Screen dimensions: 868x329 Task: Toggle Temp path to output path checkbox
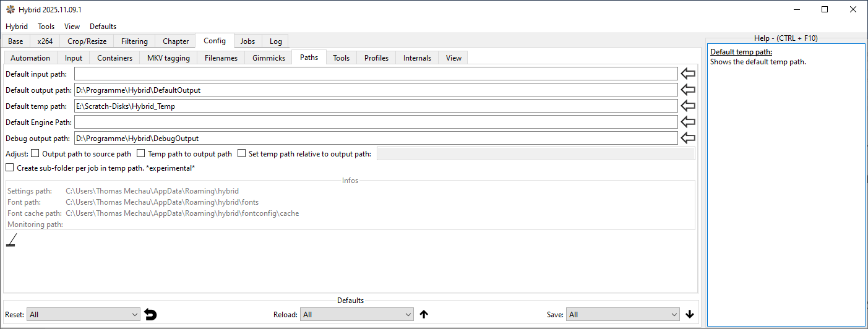tap(141, 153)
